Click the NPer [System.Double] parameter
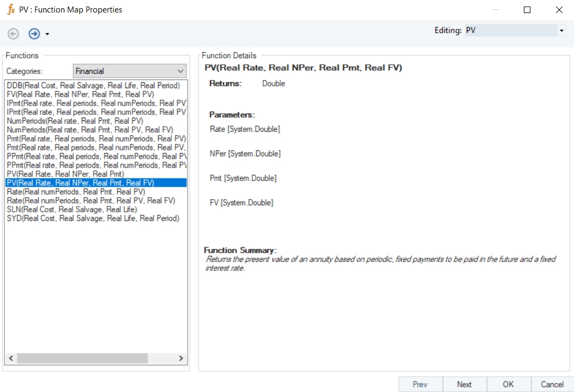Viewport: 574px width, 392px height. 245,154
